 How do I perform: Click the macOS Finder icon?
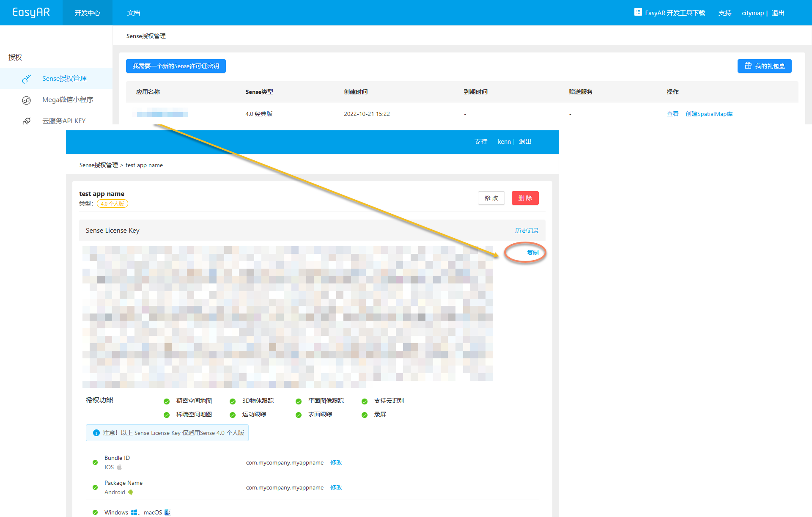(167, 512)
